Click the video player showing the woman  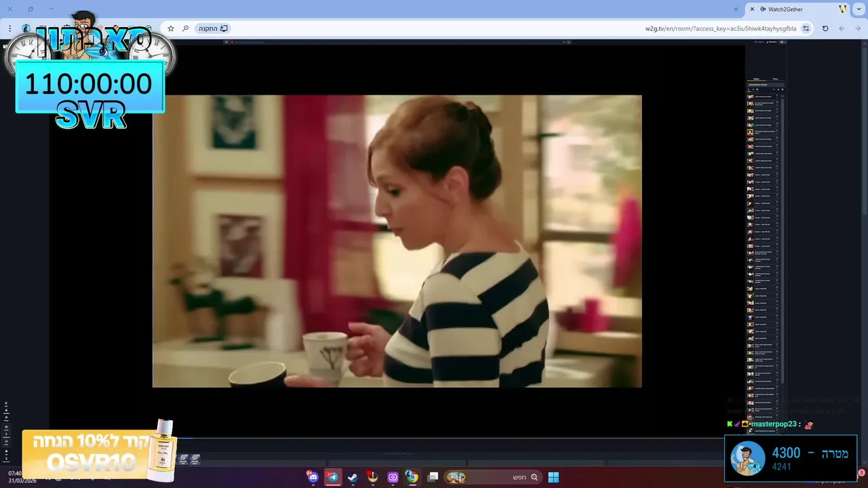click(x=397, y=241)
